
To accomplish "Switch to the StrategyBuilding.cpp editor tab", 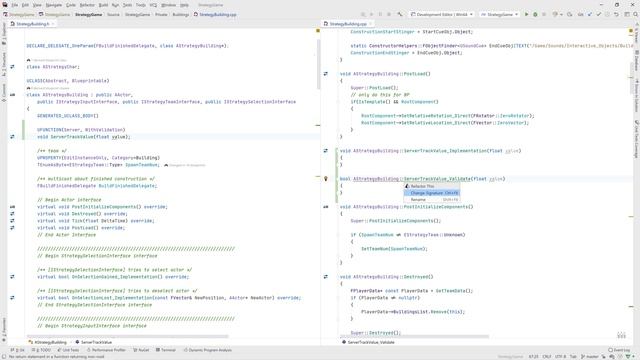I will 348,24.
